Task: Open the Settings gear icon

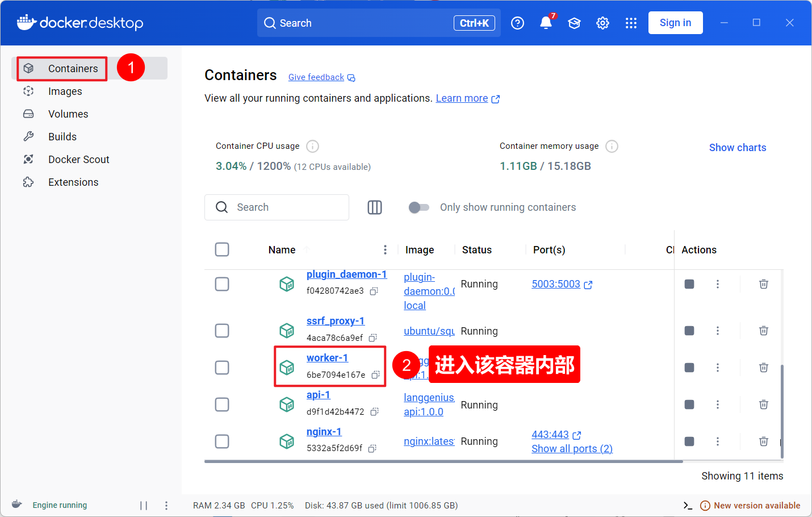Action: 602,23
